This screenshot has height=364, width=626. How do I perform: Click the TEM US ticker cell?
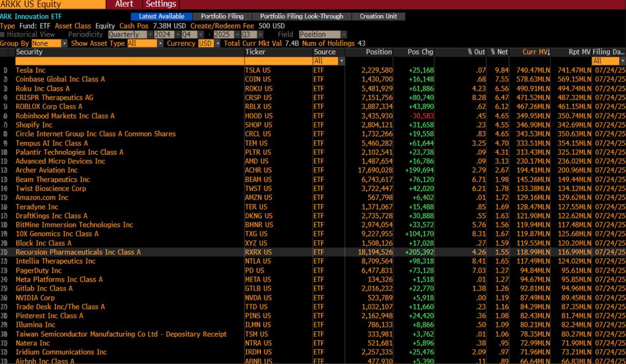click(256, 143)
